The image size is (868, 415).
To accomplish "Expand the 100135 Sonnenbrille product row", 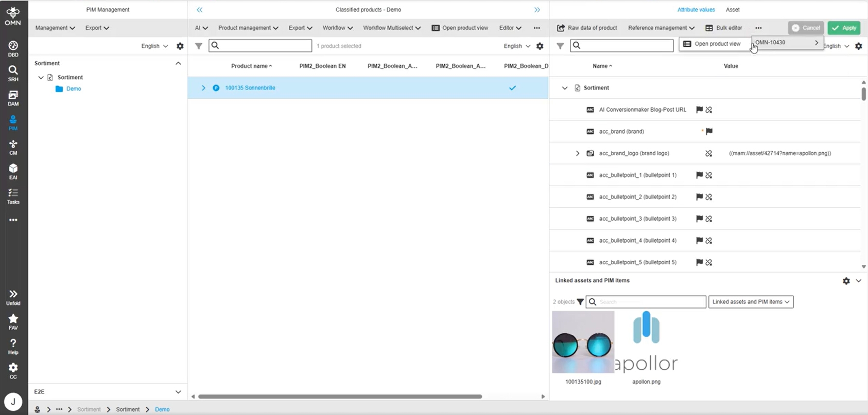I will [203, 88].
